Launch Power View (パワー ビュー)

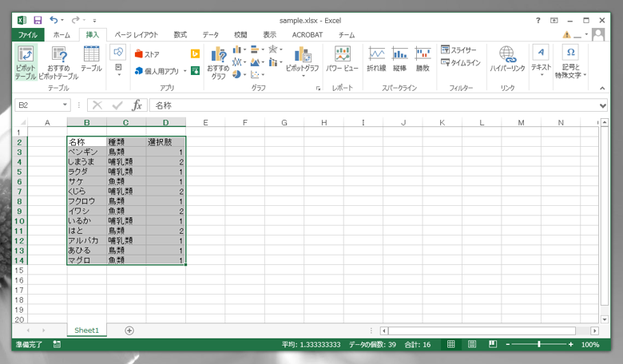pyautogui.click(x=342, y=59)
